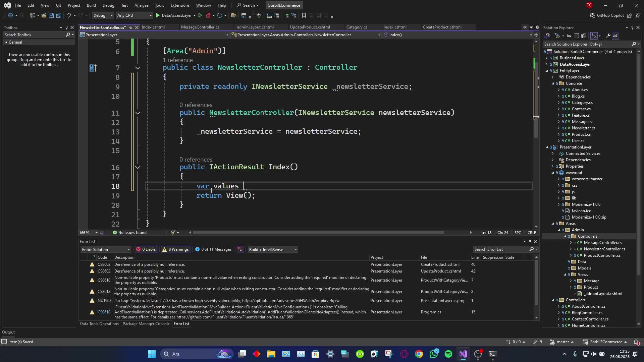Screen dimensions: 644x362
Task: Toggle auto-hide pin on Toolbox panel
Action: tap(66, 27)
